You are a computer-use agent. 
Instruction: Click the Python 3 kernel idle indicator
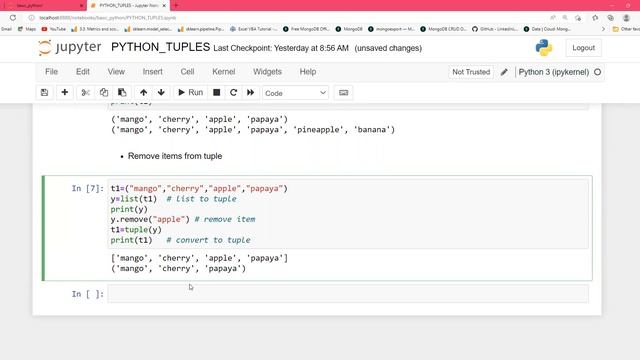tap(598, 72)
